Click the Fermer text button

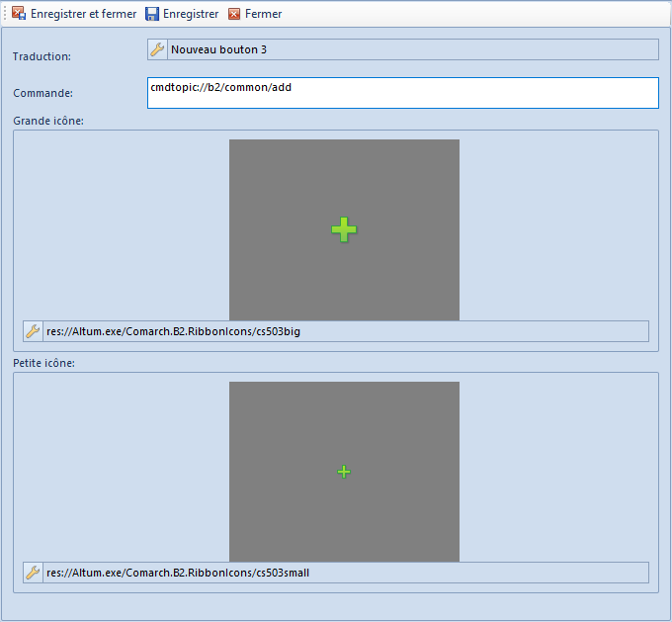(263, 14)
